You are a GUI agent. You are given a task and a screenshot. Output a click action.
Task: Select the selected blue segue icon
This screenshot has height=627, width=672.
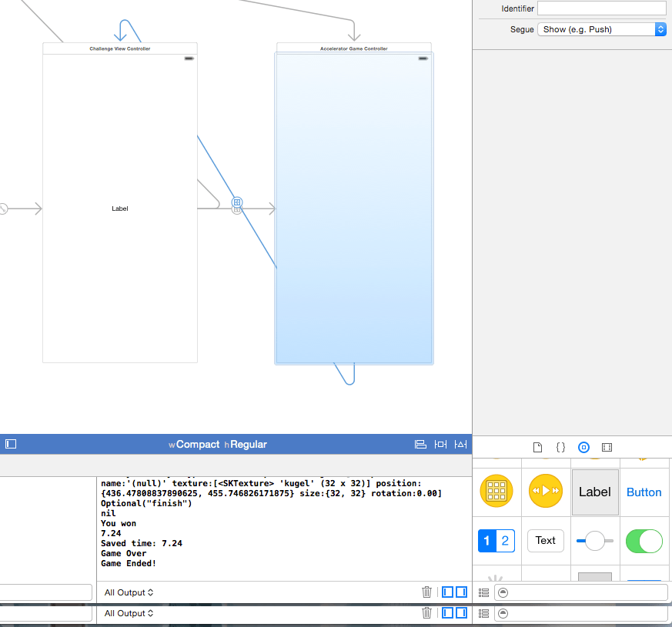click(237, 202)
